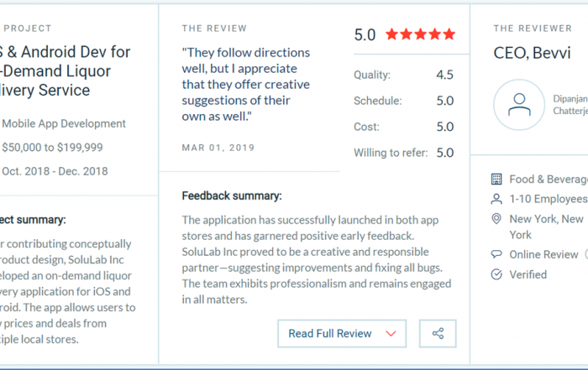Screen dimensions: 588x370
Task: Click the Dipanjan Chatterjee reviewer name
Action: pos(570,105)
